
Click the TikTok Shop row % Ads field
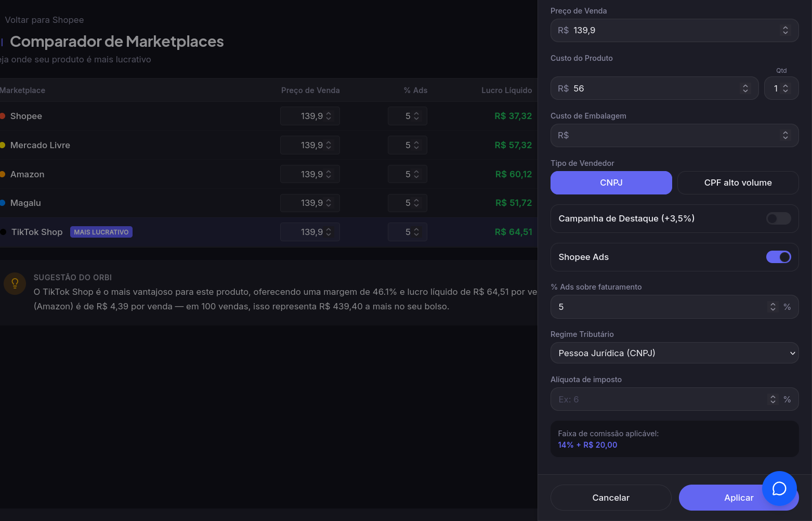pos(407,232)
